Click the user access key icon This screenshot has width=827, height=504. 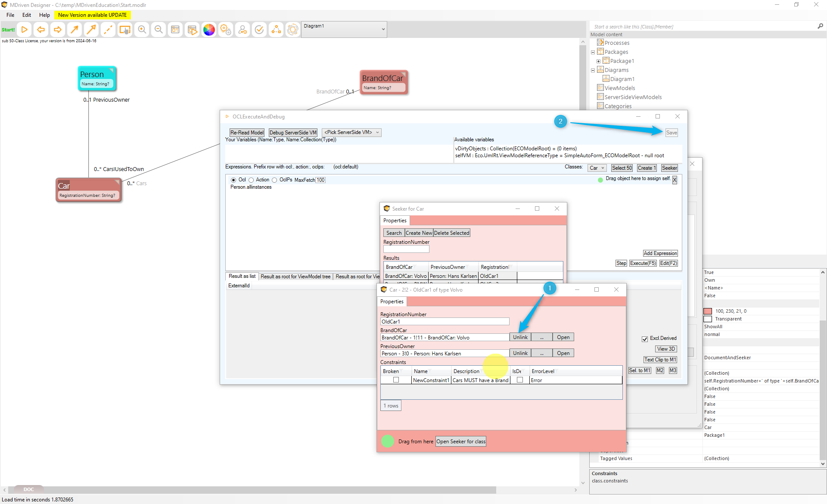point(243,30)
